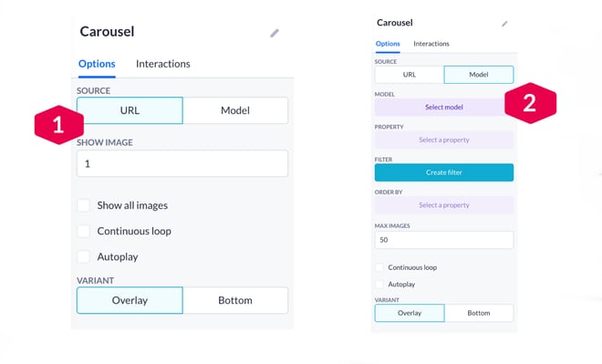Open the Order By Select a property dropdown

pos(444,205)
